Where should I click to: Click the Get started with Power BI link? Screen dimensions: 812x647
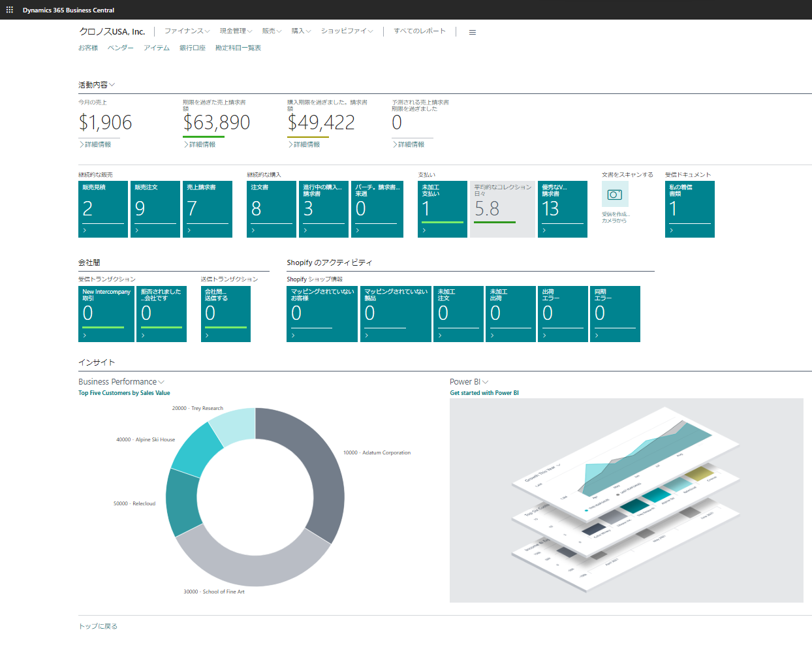click(x=484, y=393)
